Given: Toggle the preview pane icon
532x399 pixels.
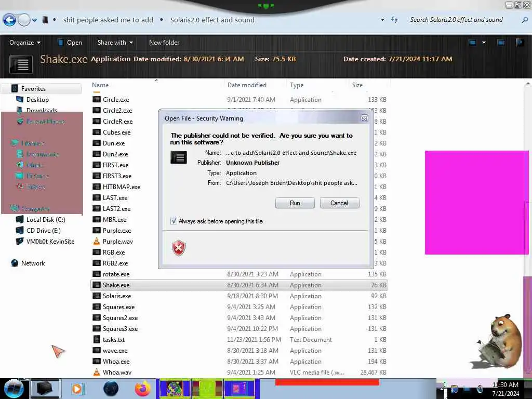Looking at the screenshot, I should tap(501, 43).
